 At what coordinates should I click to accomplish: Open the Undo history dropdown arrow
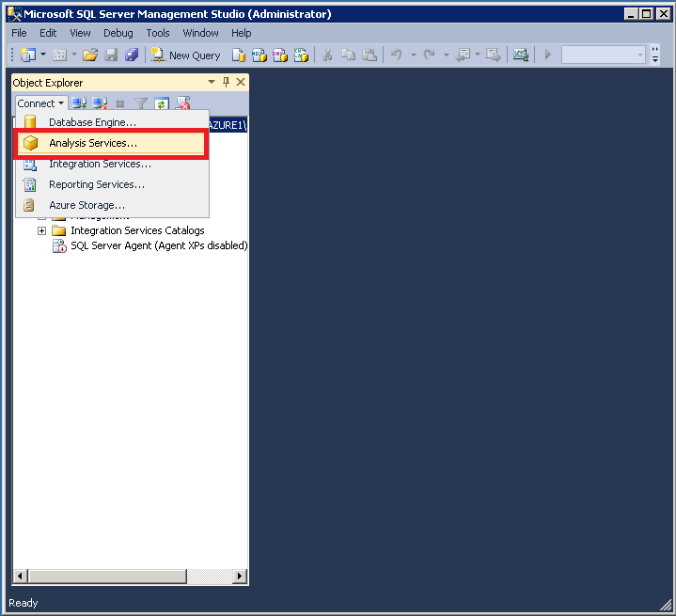[x=414, y=55]
